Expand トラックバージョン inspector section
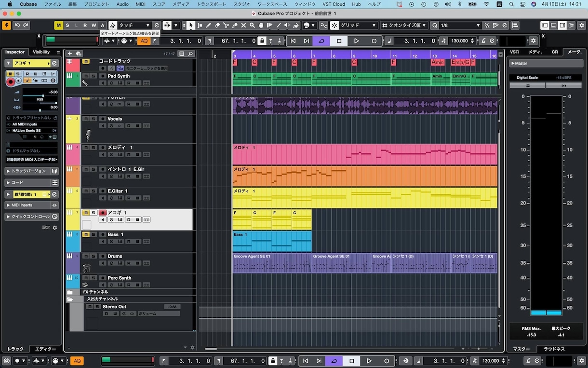 (x=28, y=171)
